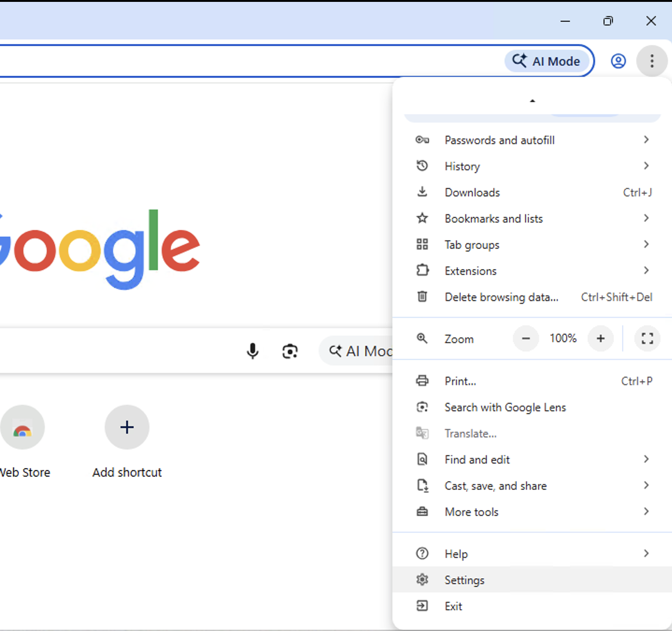Increase zoom with the plus button

coord(601,338)
